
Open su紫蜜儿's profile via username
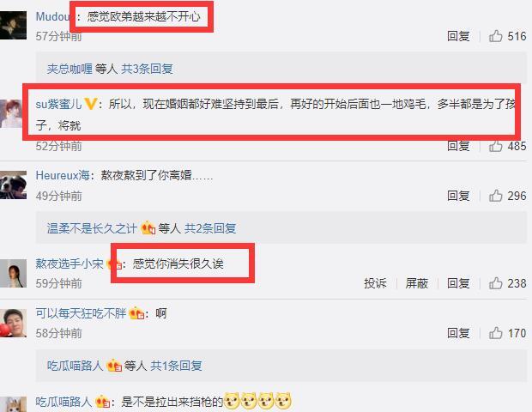point(58,104)
